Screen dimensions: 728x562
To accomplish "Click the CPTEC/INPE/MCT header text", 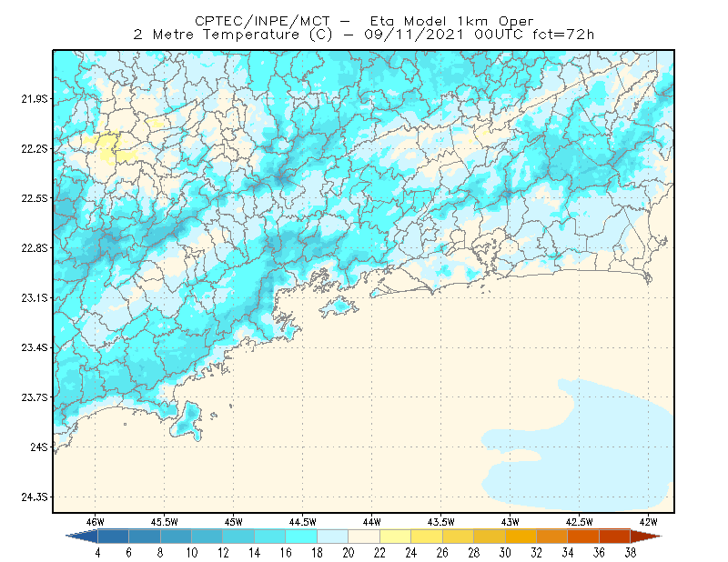I will pyautogui.click(x=262, y=21).
